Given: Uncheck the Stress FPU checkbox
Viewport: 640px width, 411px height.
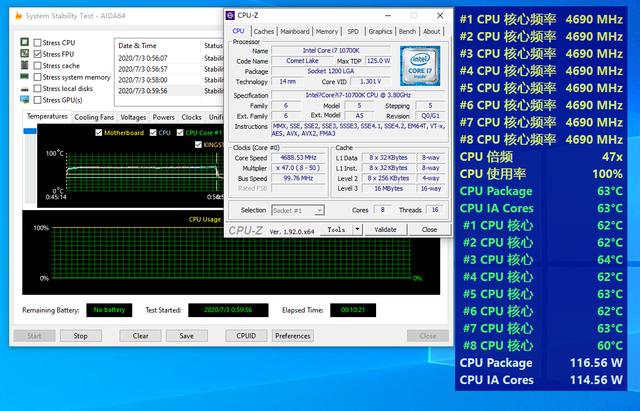Looking at the screenshot, I should (38, 54).
